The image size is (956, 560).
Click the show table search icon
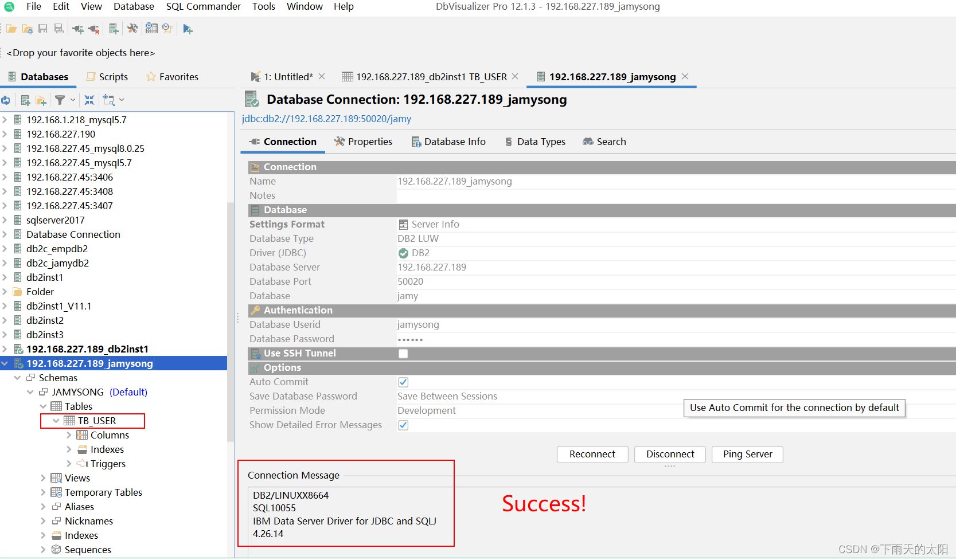[x=108, y=100]
